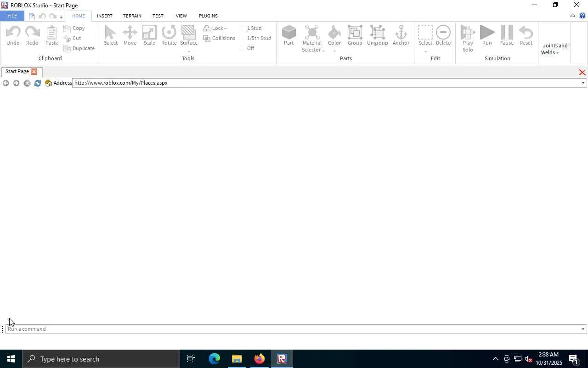Viewport: 588px width, 368px height.
Task: Create a new file from quick access toolbar
Action: (x=31, y=17)
